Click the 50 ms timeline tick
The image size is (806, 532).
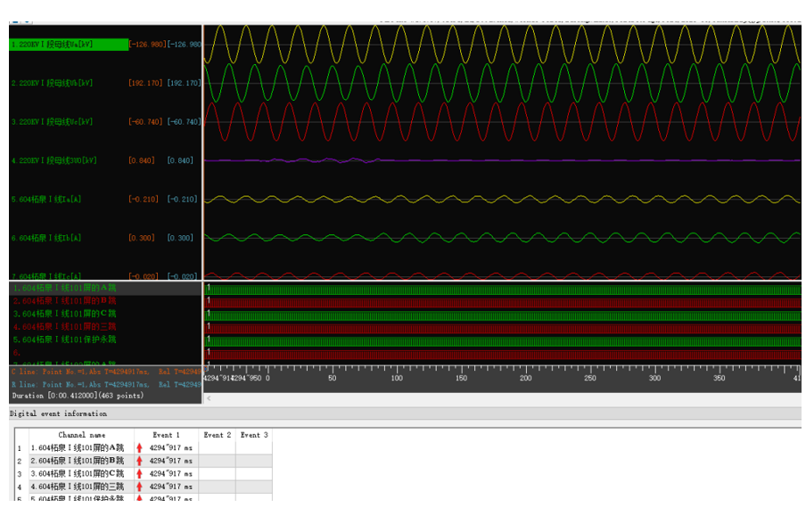(333, 378)
